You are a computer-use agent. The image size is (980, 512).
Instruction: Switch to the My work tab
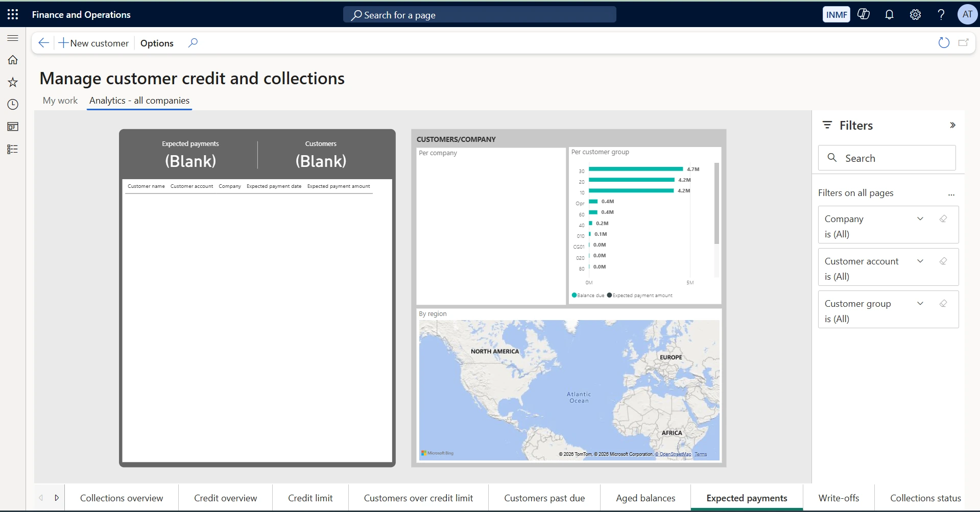click(x=60, y=101)
